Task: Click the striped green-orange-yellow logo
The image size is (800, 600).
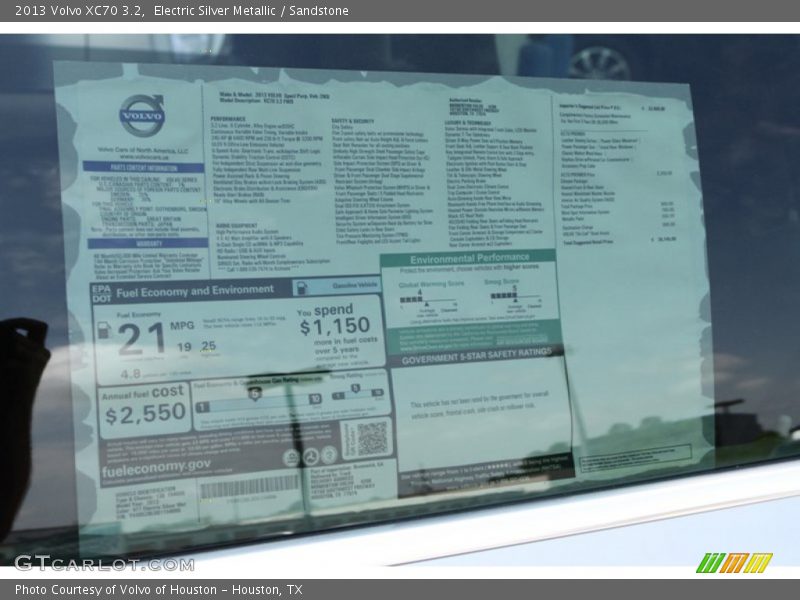Action: [x=734, y=563]
